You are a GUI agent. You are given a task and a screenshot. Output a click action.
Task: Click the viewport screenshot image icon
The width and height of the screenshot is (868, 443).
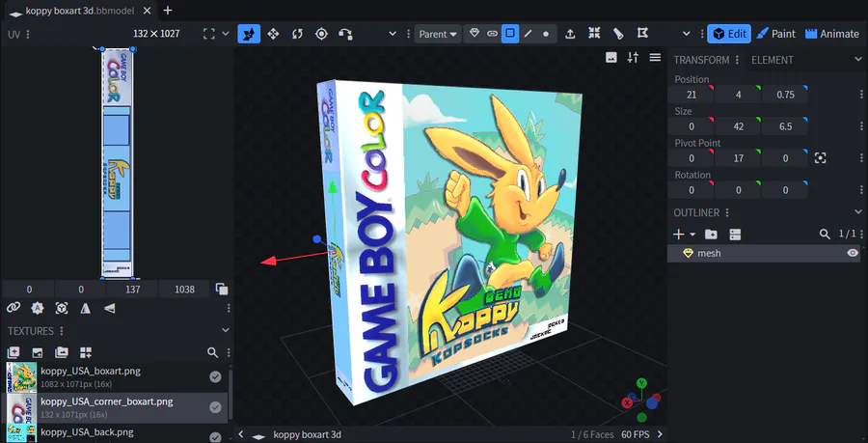point(611,57)
